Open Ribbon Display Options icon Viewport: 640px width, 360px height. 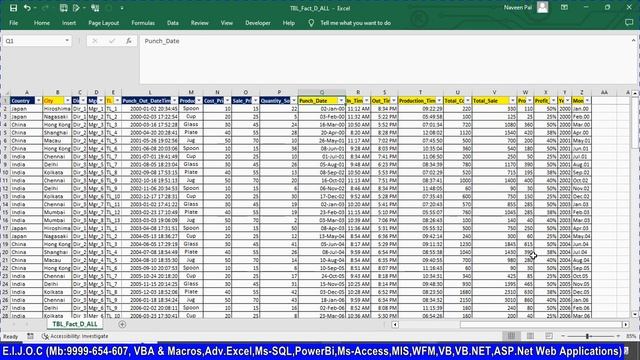tap(564, 7)
